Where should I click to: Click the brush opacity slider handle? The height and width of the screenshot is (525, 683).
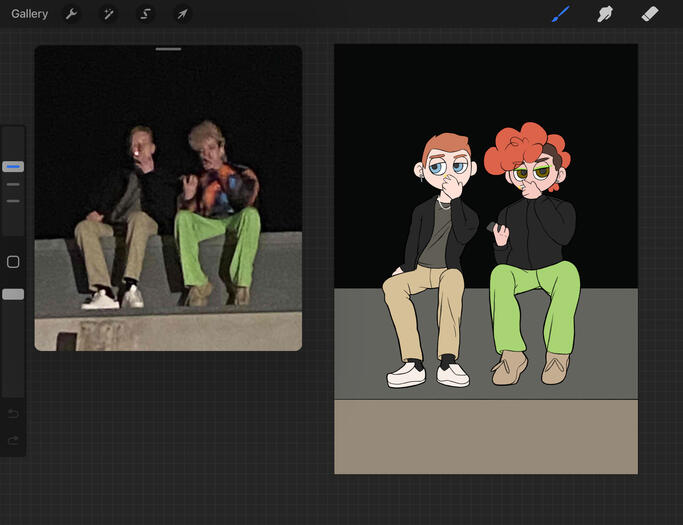tap(13, 294)
